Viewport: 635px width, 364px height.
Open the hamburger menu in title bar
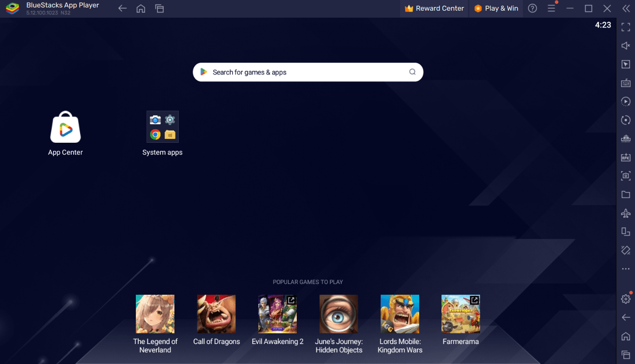(x=551, y=8)
